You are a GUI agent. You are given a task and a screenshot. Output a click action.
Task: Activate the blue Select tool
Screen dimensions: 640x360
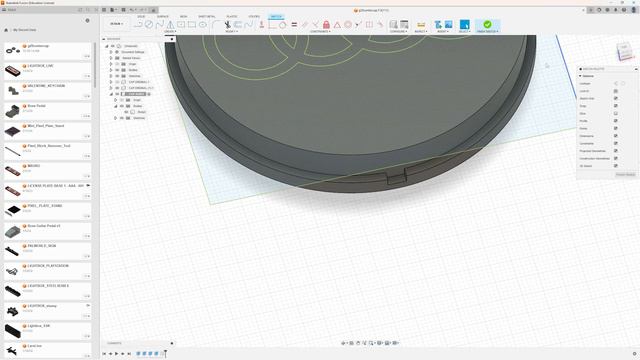[x=464, y=24]
